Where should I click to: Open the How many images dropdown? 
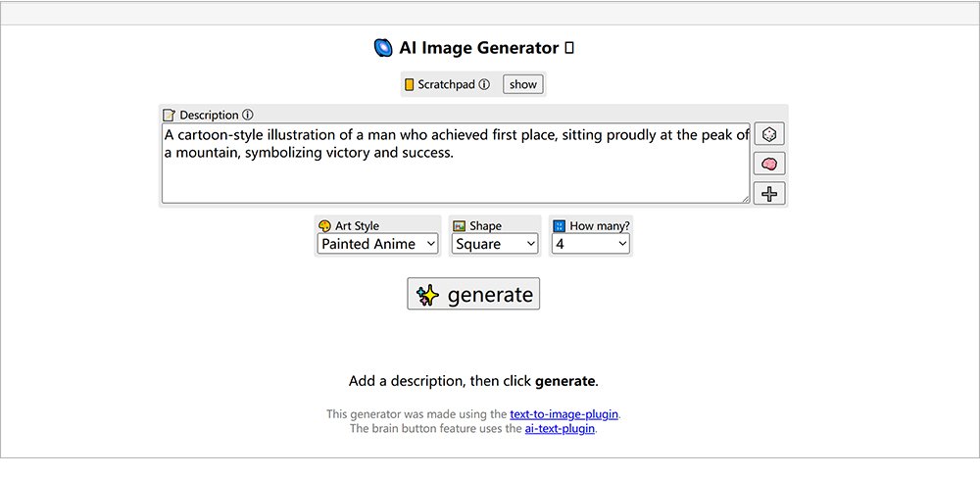coord(590,244)
